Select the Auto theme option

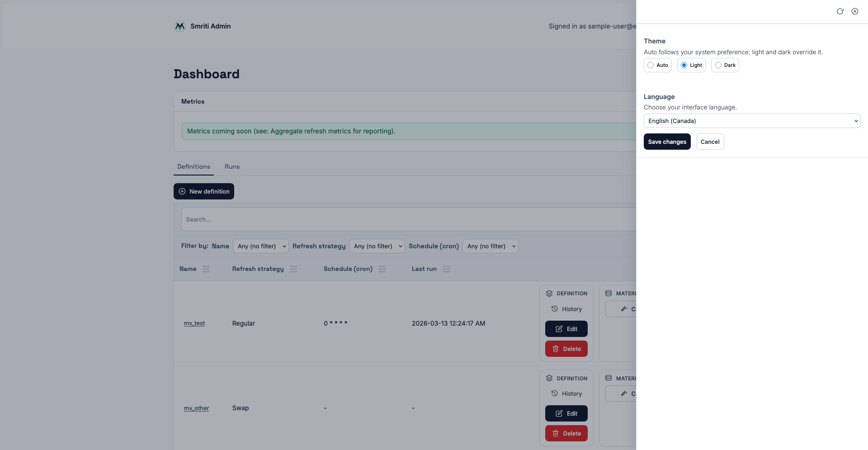[651, 65]
